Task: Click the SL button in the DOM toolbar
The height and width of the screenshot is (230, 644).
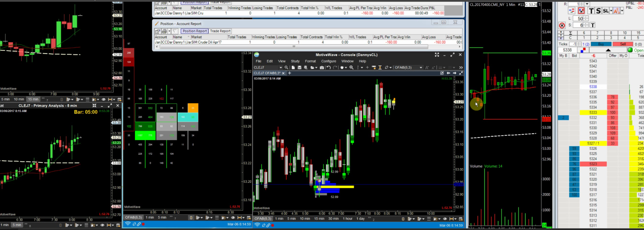Action: (606, 11)
